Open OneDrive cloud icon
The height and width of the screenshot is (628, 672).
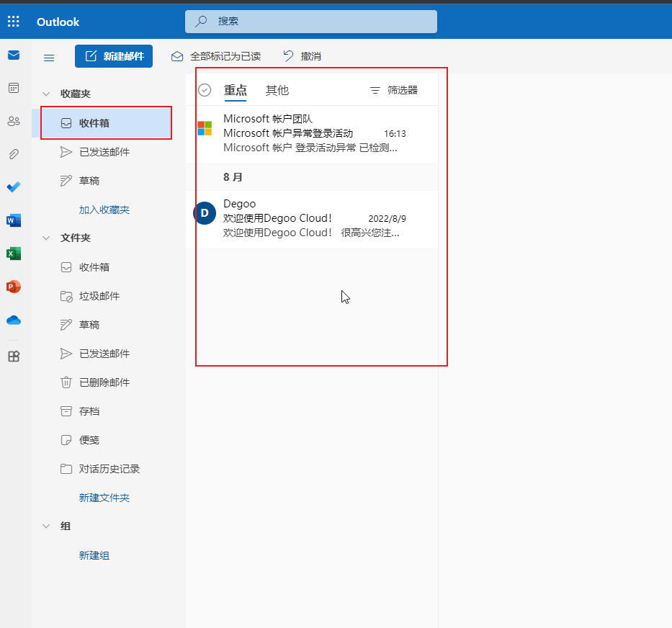(x=14, y=320)
